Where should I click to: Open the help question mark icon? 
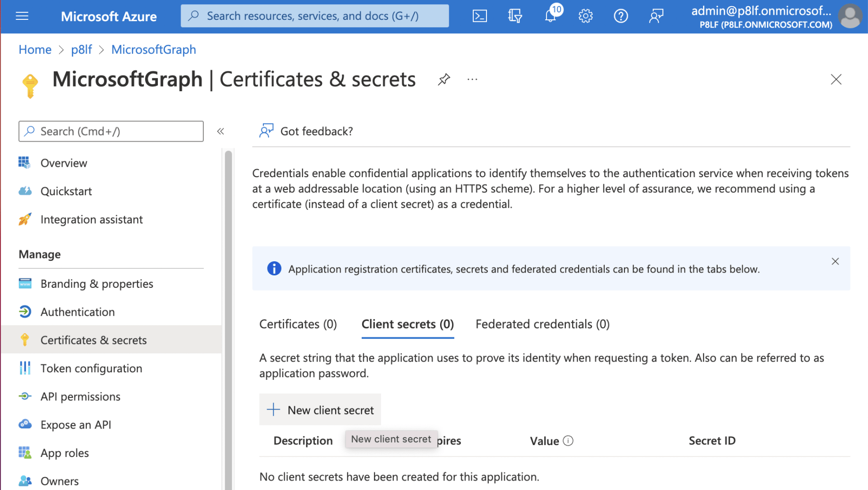tap(620, 16)
